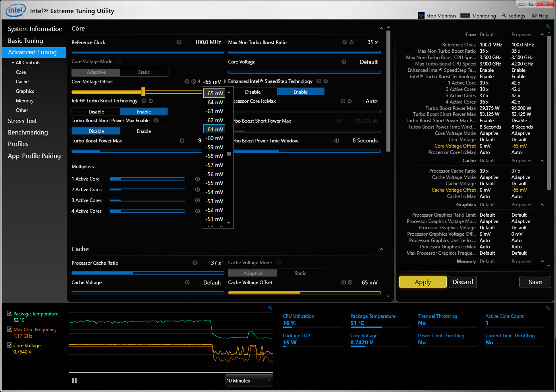Set Intel Turbo Boost Technology to Disable

tap(96, 111)
